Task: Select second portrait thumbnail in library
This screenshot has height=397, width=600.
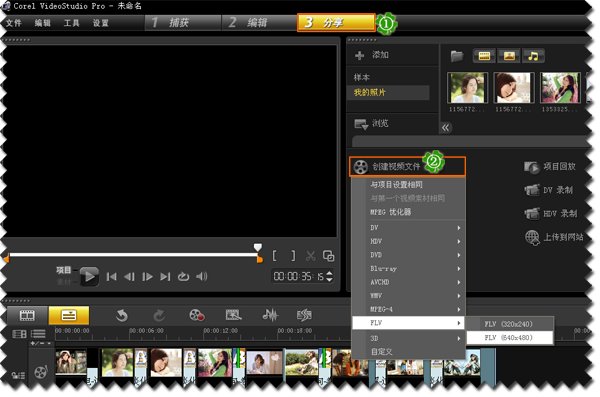Action: 514,88
